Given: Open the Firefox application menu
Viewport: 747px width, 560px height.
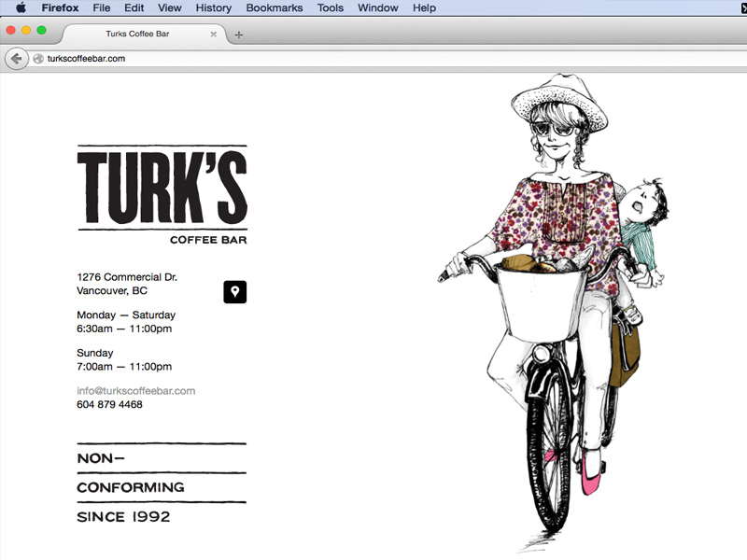Looking at the screenshot, I should coord(60,7).
